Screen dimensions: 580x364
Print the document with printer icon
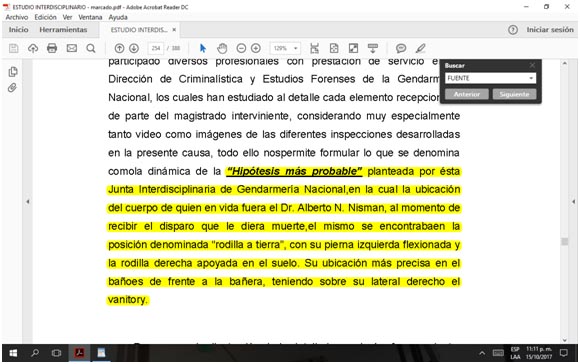click(52, 48)
